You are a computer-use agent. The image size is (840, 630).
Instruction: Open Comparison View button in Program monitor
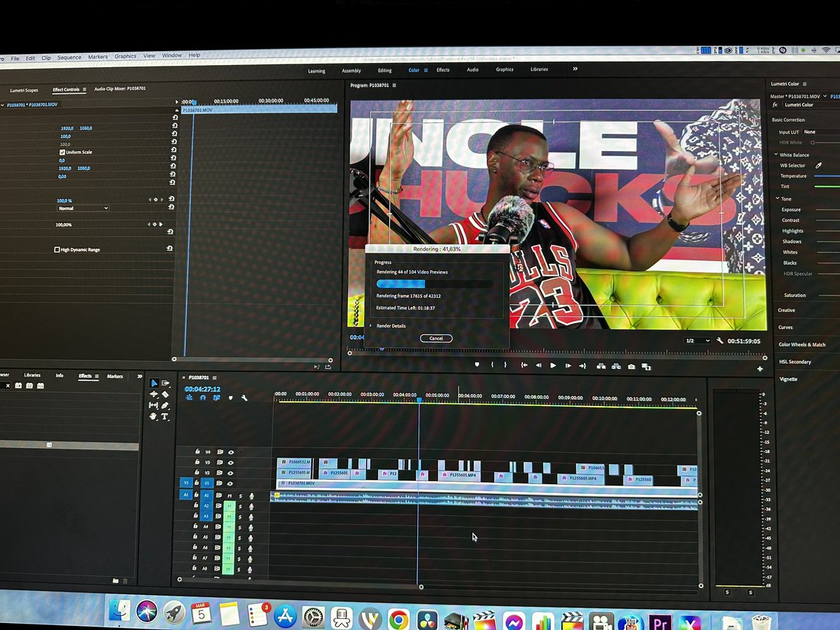click(646, 366)
